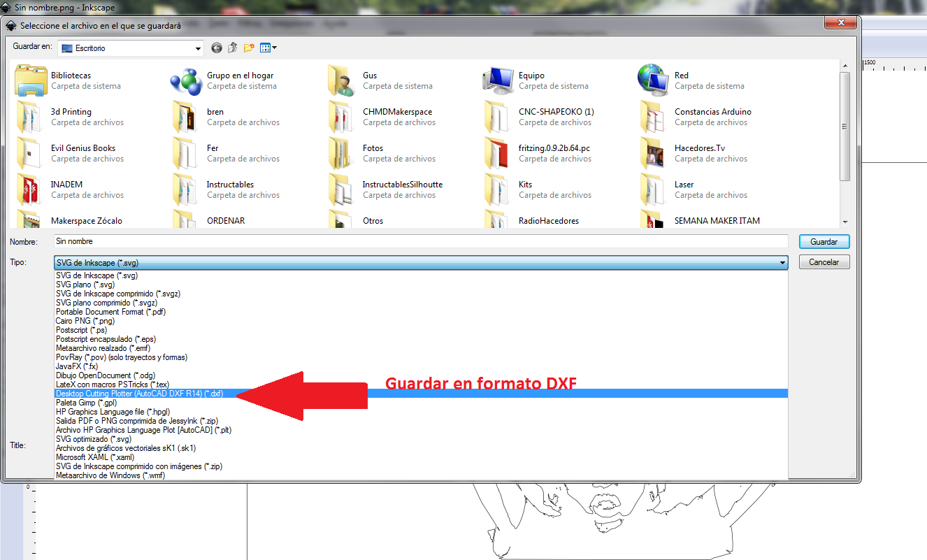Create a new folder icon
Screen dimensions: 927x560
click(x=249, y=48)
